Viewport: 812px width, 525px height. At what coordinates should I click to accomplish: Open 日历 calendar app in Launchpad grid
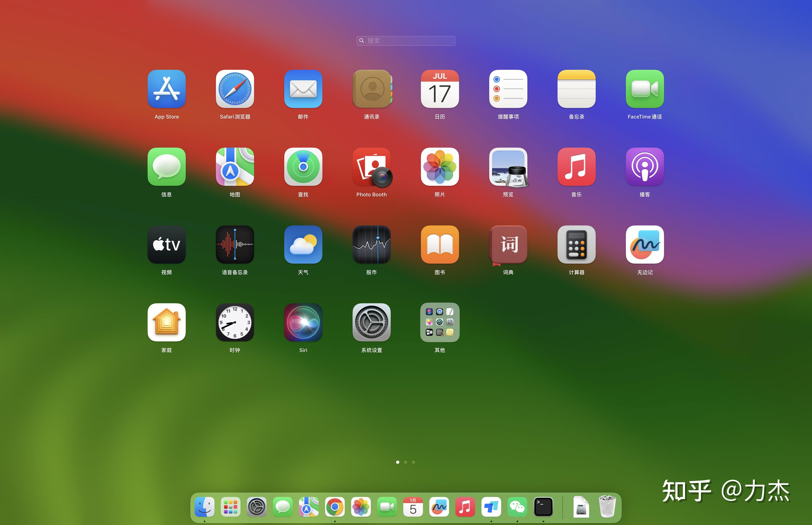440,89
